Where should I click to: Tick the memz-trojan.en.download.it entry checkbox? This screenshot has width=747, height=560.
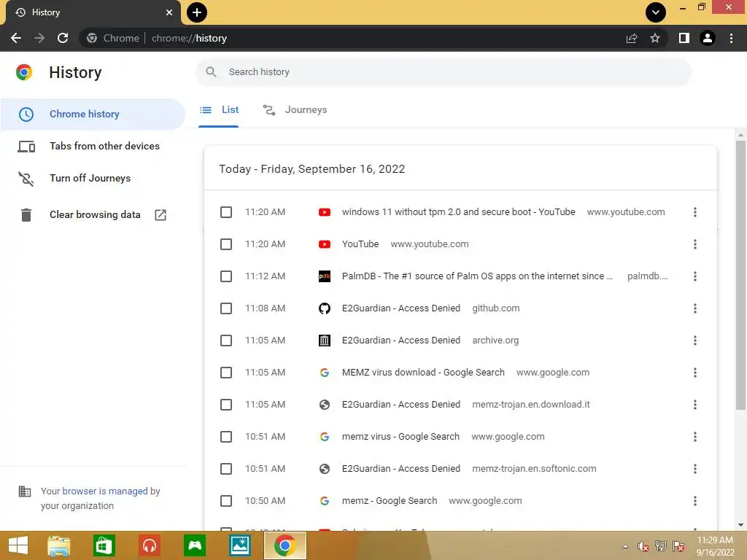[226, 405]
